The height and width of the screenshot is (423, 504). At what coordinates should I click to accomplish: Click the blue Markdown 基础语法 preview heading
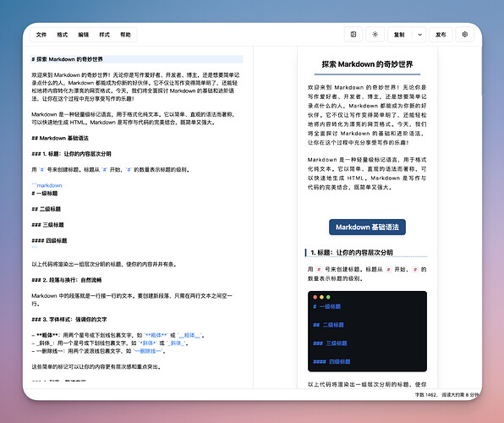point(367,227)
